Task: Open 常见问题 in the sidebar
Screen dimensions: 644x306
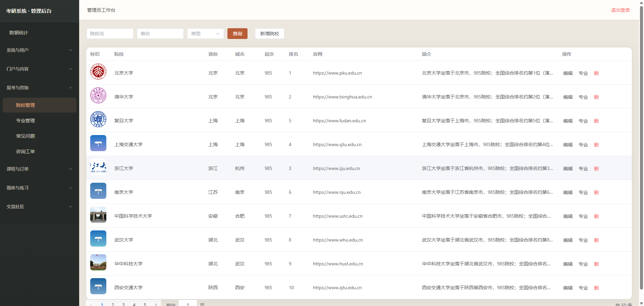Action: click(x=40, y=136)
